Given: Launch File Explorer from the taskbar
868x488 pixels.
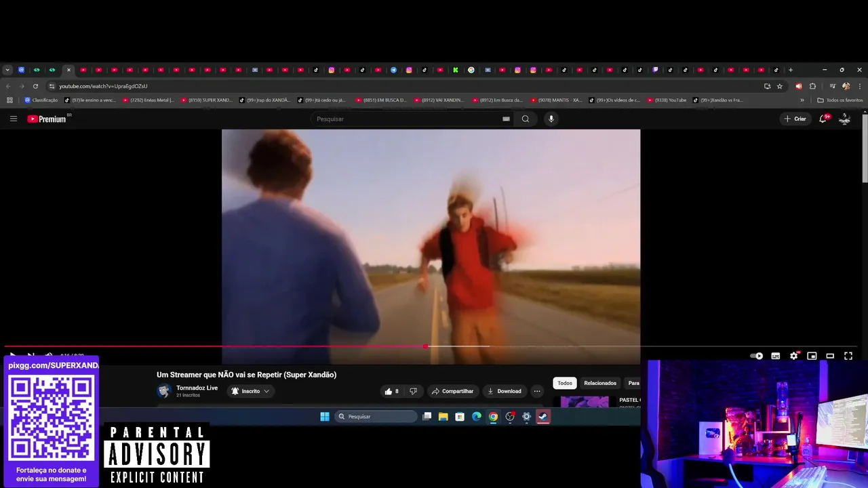Looking at the screenshot, I should tap(443, 417).
